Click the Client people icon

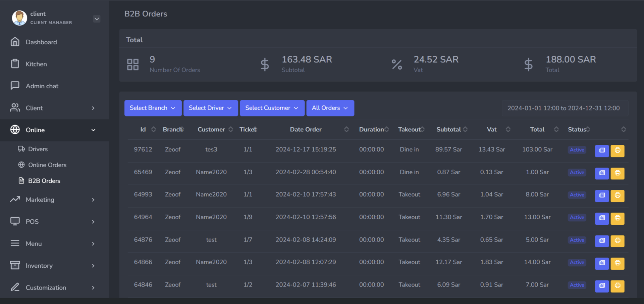(15, 108)
